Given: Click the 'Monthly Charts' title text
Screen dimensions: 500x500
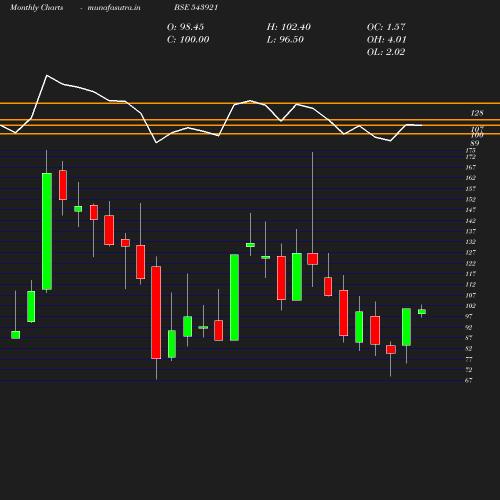Looking at the screenshot, I should click(36, 8).
